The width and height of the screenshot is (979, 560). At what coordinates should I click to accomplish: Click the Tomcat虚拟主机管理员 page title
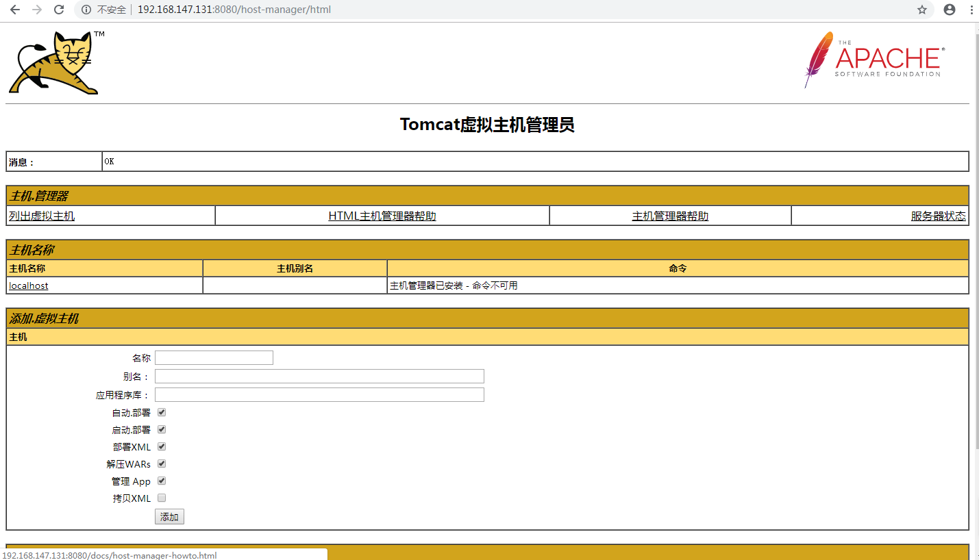(x=487, y=125)
